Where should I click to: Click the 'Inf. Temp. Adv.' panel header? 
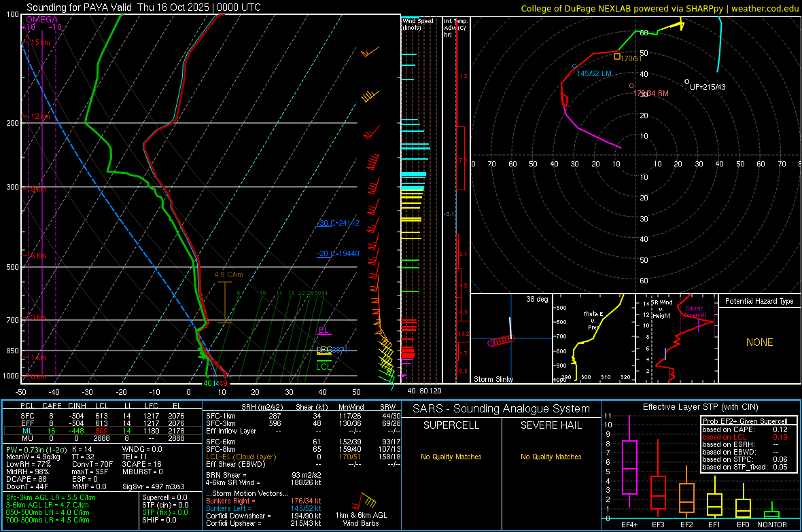point(455,27)
